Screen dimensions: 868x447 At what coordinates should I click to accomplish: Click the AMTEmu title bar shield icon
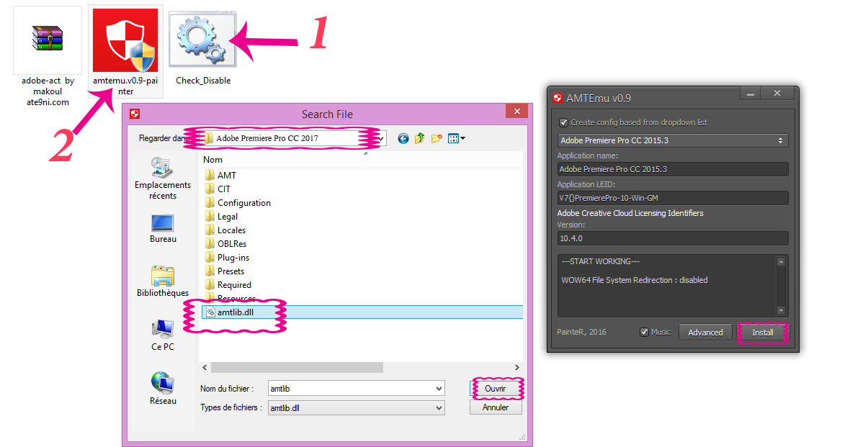tap(558, 99)
